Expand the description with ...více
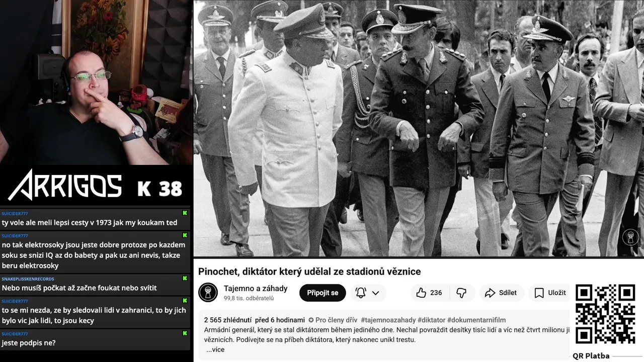Viewport: 644px width, 362px height. tap(215, 349)
